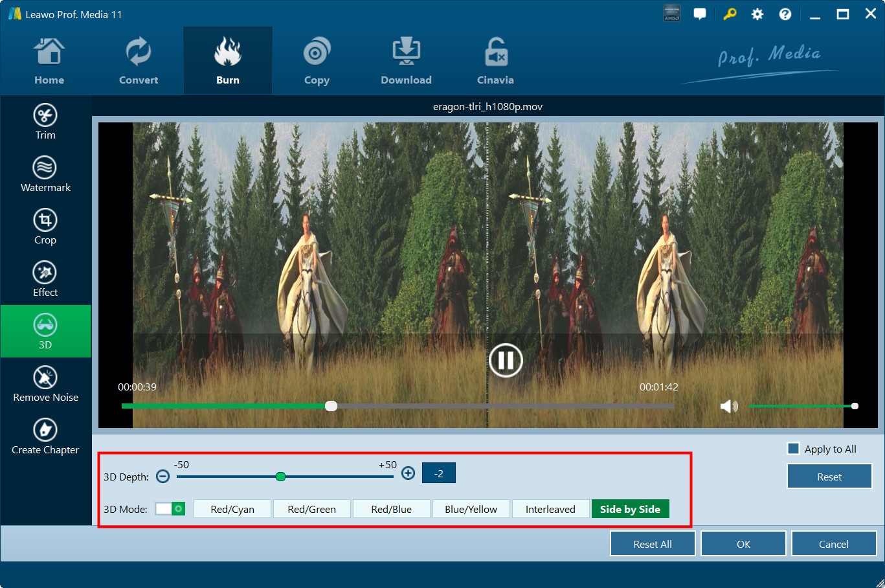Click the eragon-tlri_h1080p.mov file title
Image resolution: width=885 pixels, height=588 pixels.
point(488,106)
